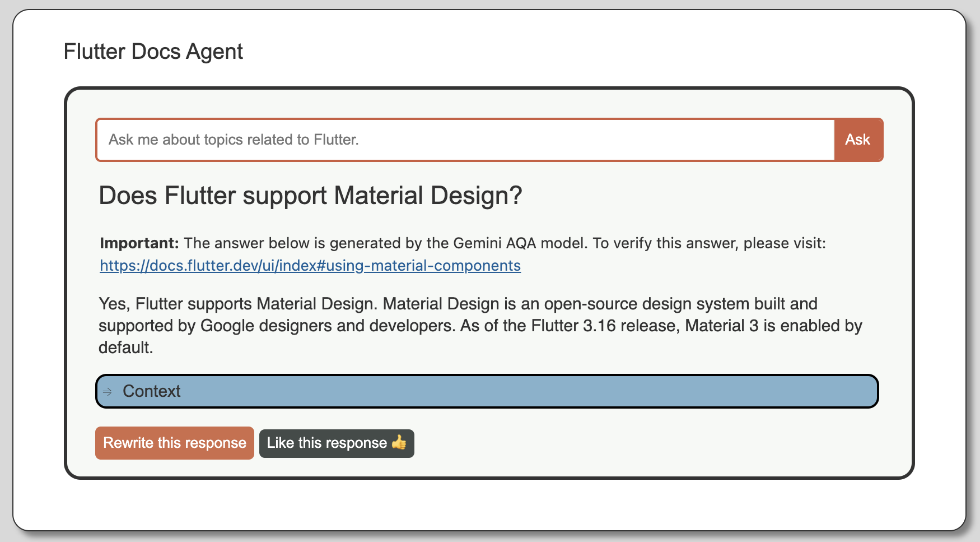980x542 pixels.
Task: Click Rewrite this response button
Action: tap(175, 443)
